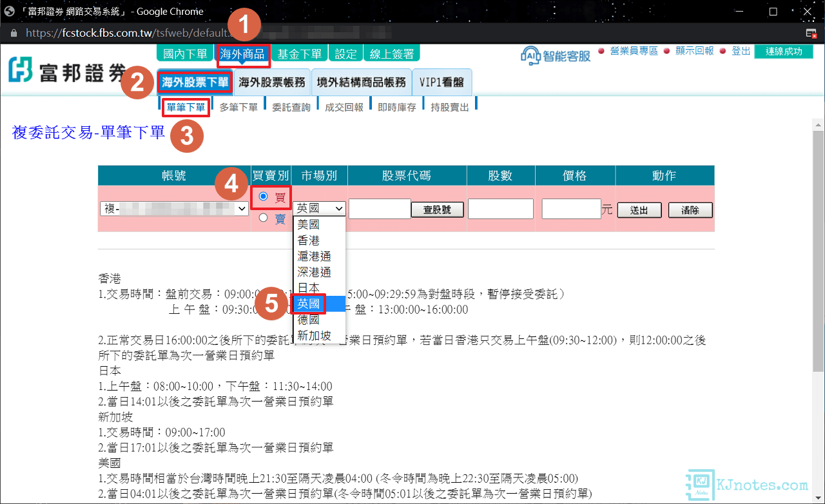Click the 股票代碼 column header

pos(407,175)
